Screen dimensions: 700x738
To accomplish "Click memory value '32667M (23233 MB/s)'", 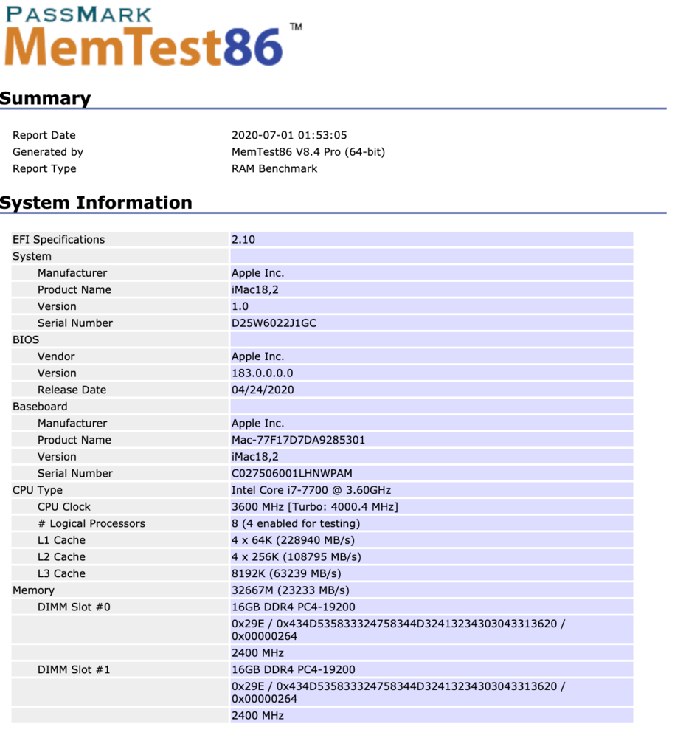I will 291,590.
